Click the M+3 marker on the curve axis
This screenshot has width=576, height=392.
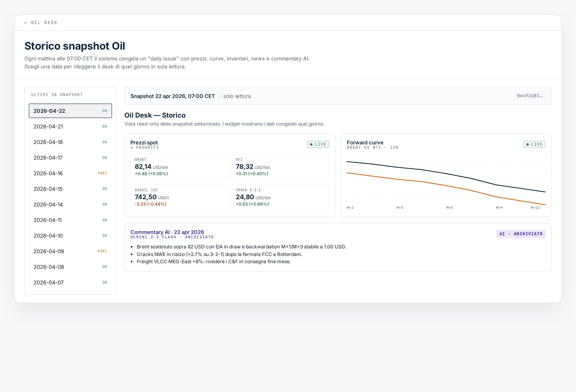400,207
